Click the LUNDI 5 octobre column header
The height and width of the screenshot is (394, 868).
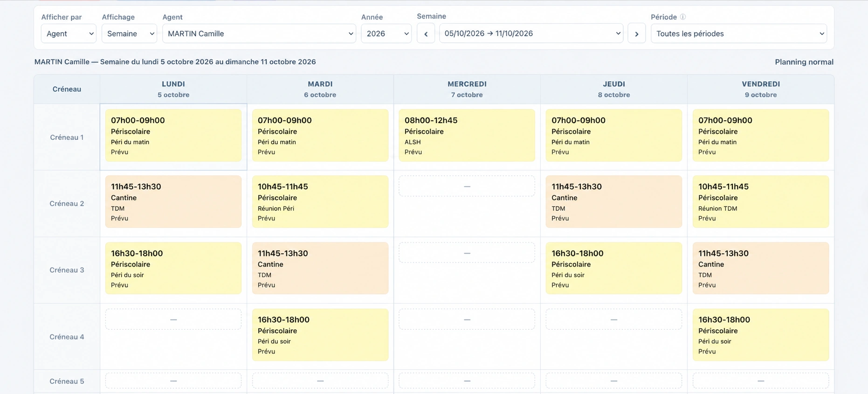coord(173,89)
